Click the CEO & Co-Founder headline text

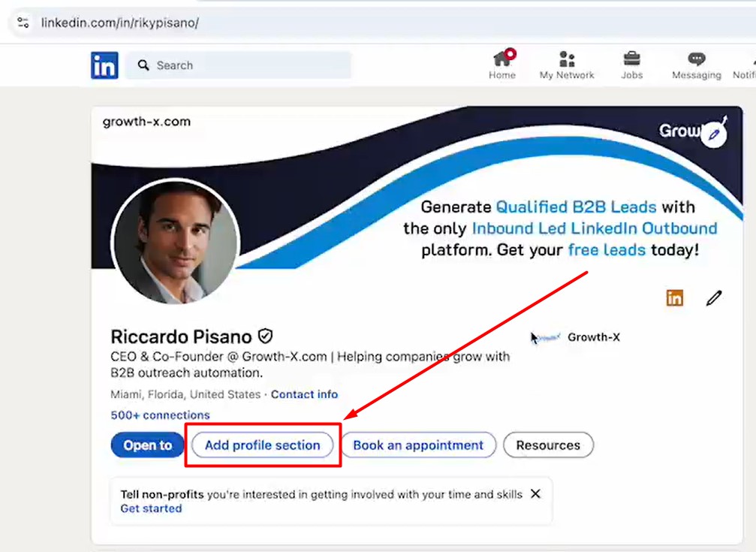[x=310, y=364]
